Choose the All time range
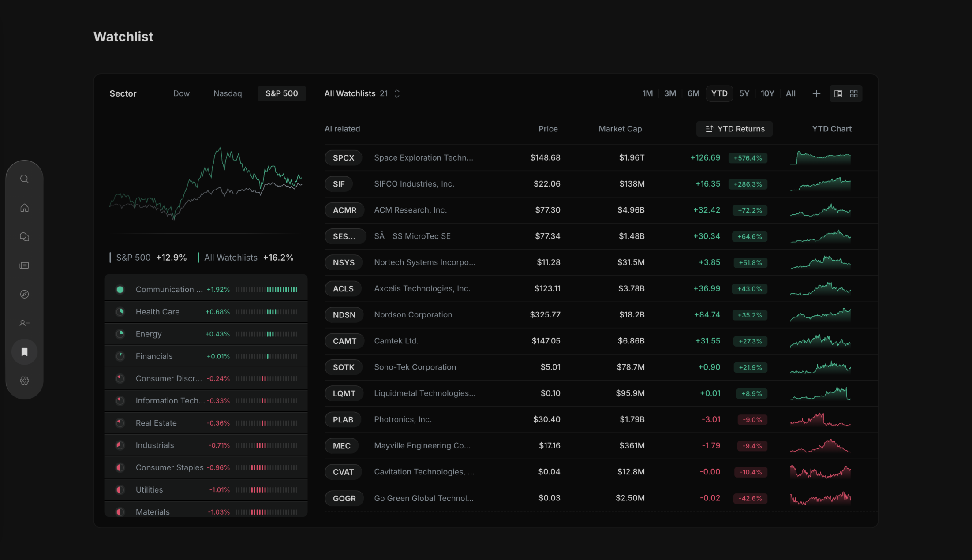 pos(790,93)
